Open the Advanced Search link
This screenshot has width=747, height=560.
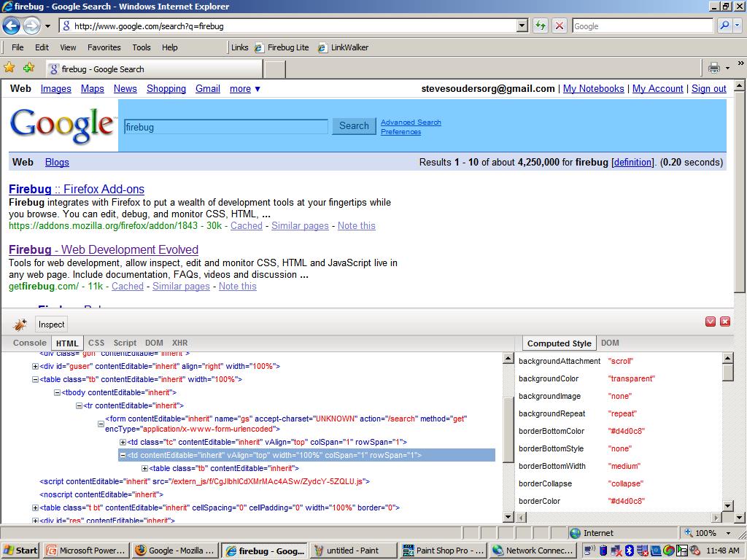coord(411,122)
